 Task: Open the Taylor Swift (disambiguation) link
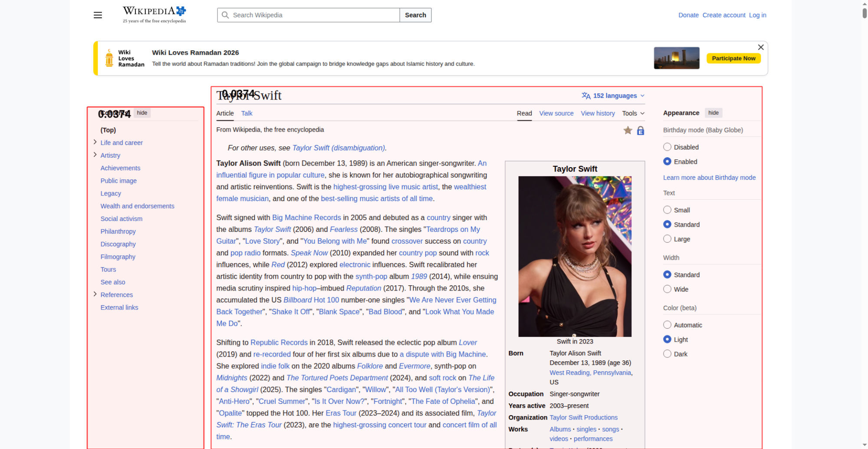point(339,148)
